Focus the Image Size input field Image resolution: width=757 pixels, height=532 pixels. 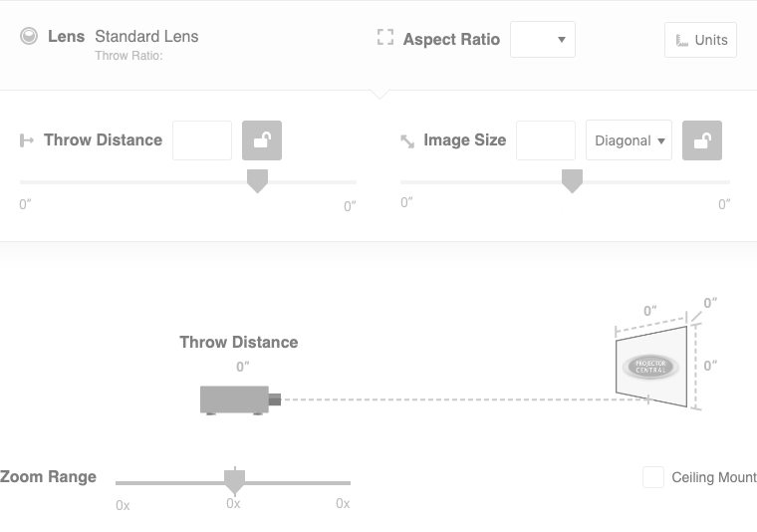(x=546, y=140)
